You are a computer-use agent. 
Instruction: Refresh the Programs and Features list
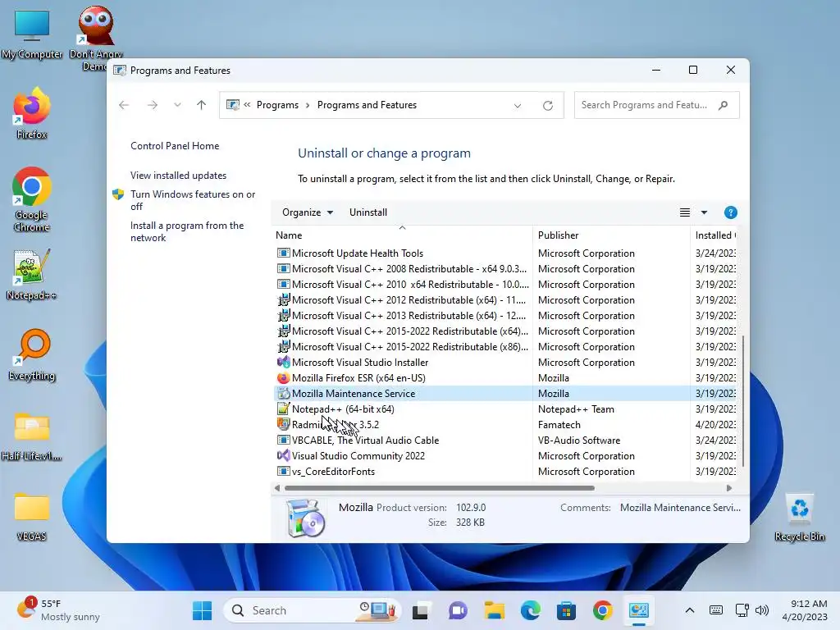(x=547, y=106)
